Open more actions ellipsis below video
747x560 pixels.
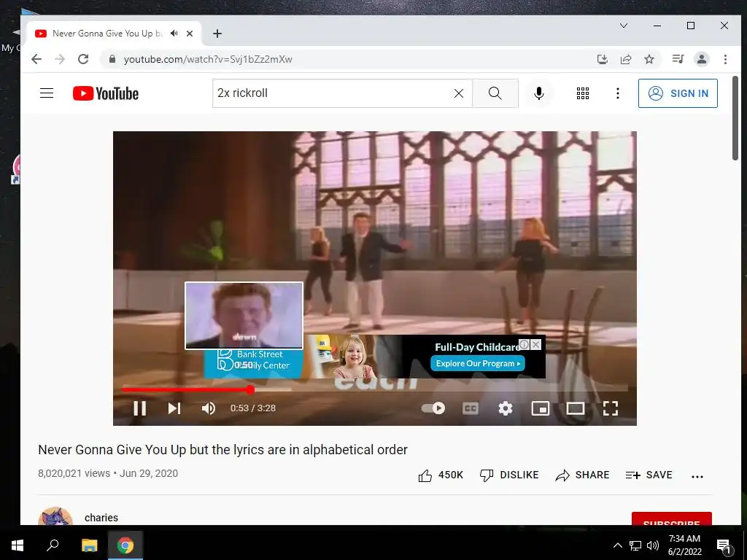pos(697,476)
